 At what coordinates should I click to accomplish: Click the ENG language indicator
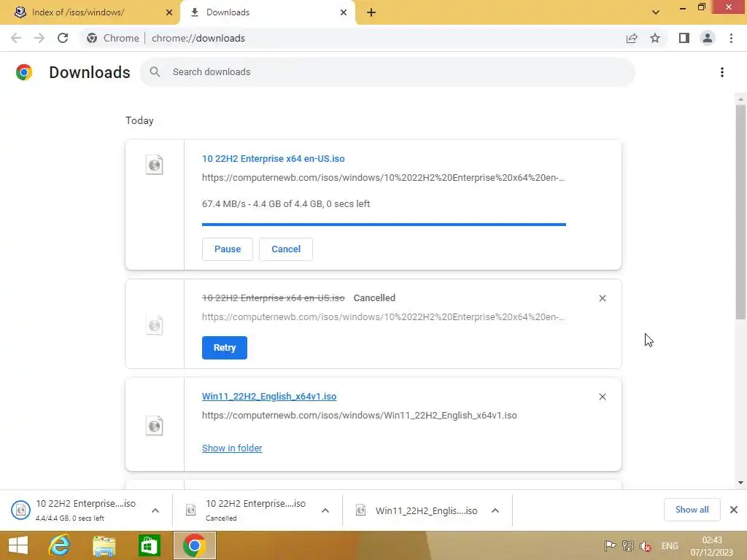(670, 545)
